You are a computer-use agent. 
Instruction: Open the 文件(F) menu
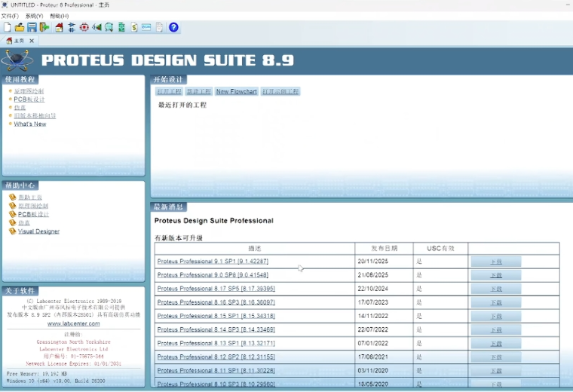coord(10,16)
